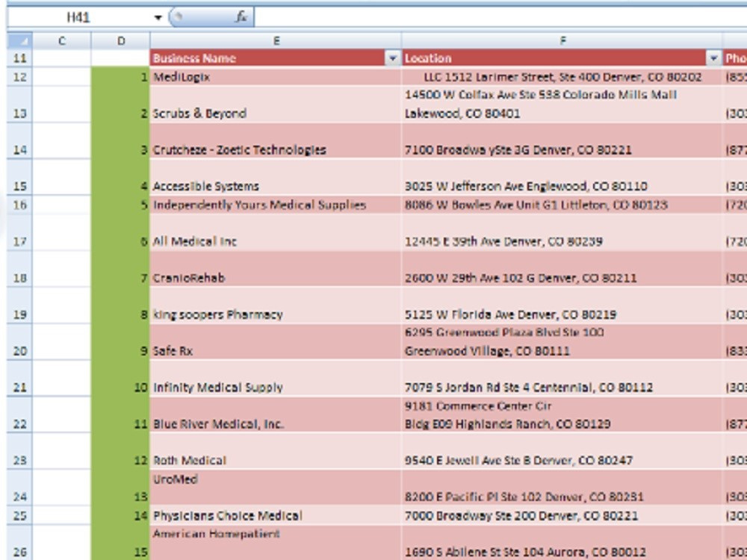Click the Location header cell
Screen dimensions: 747x560
[562, 58]
